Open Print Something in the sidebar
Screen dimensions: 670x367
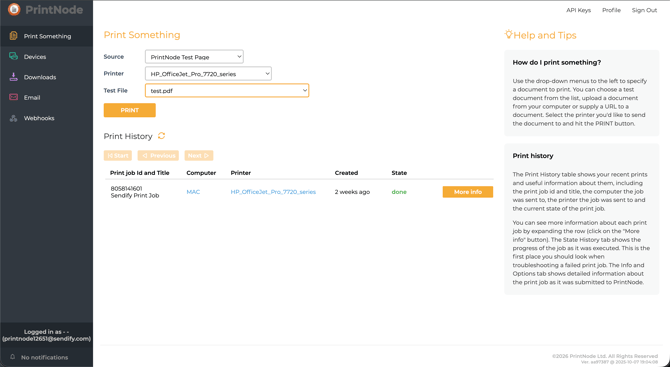47,36
